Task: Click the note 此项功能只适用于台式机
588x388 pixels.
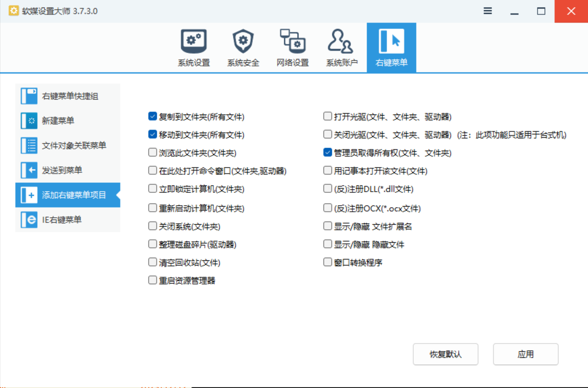Action: [x=512, y=135]
